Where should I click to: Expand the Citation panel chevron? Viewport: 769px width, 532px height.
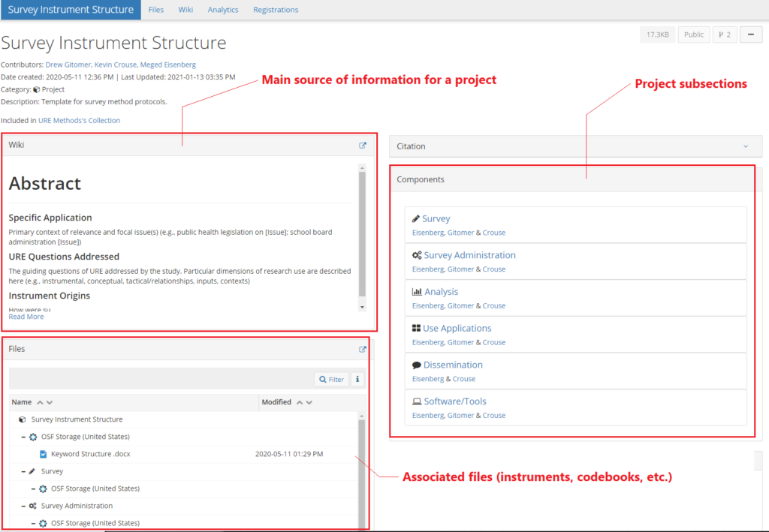coord(746,146)
